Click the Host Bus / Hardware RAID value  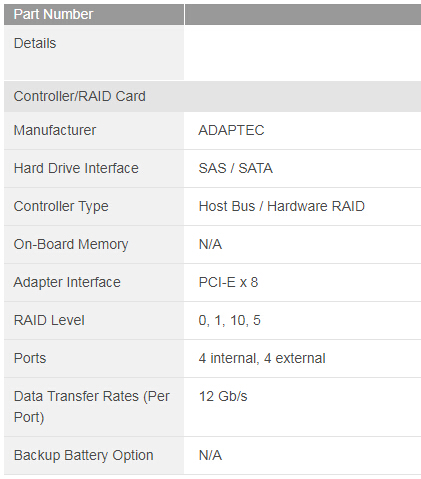(282, 206)
